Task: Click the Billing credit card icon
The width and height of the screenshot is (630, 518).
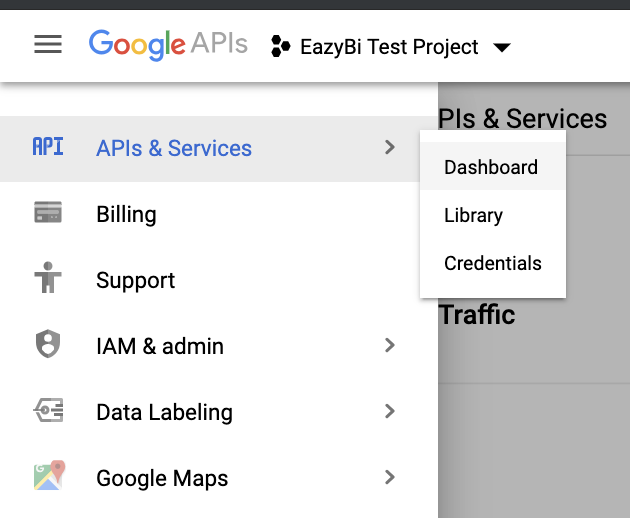Action: coord(48,213)
